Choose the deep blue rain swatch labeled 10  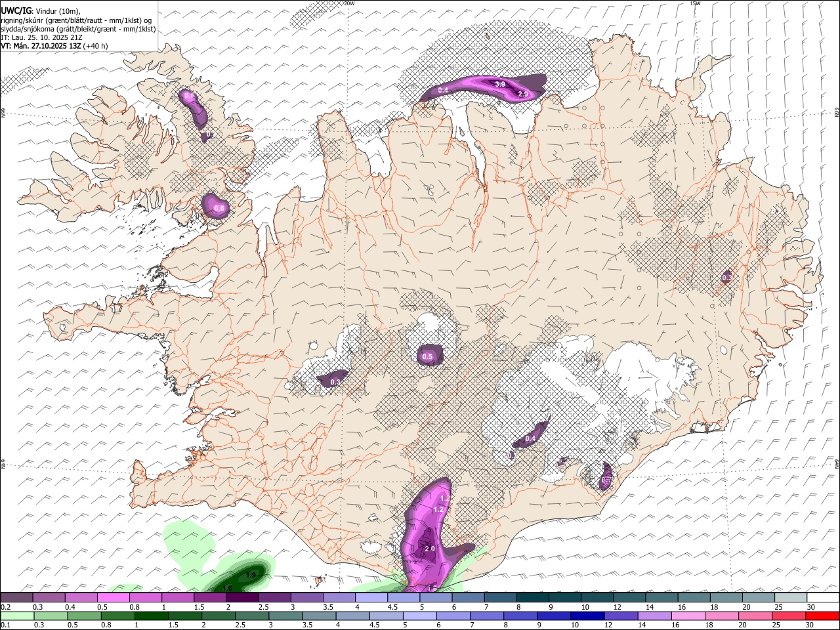tap(587, 616)
